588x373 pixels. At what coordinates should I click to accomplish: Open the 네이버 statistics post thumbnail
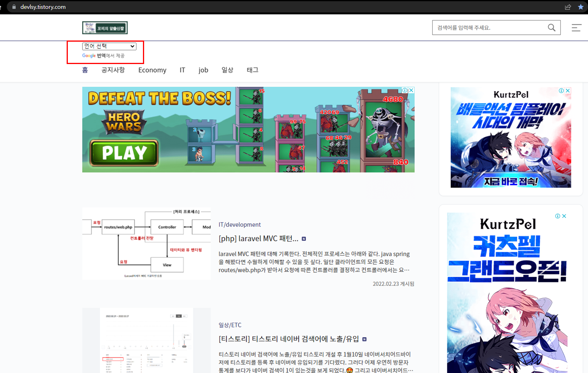(x=146, y=340)
